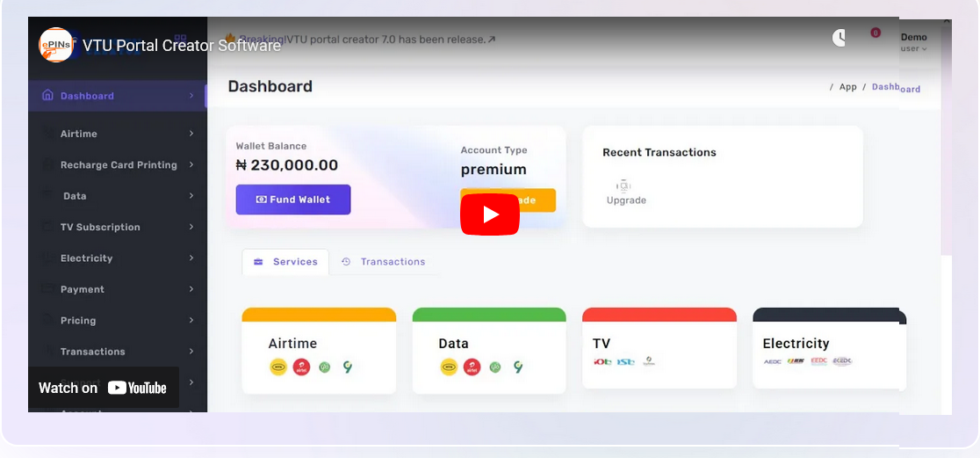The width and height of the screenshot is (980, 458).
Task: Open the VTU Portal Creator Software title
Action: [182, 46]
